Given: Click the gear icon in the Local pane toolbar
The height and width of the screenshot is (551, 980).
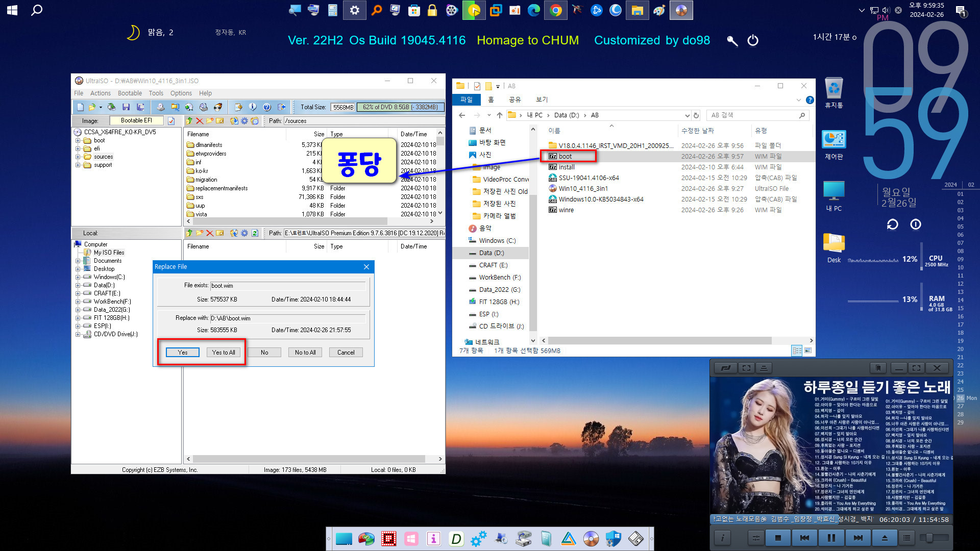Looking at the screenshot, I should click(x=244, y=233).
